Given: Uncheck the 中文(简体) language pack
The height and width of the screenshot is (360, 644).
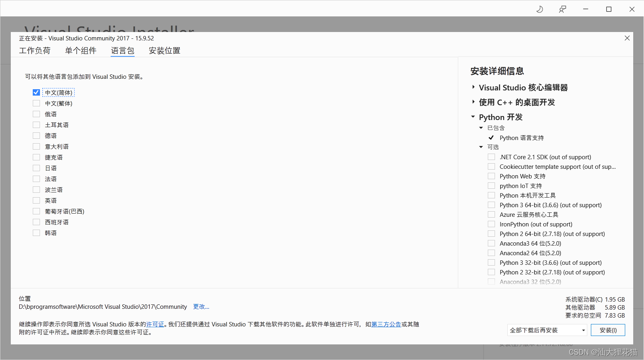Looking at the screenshot, I should [36, 92].
